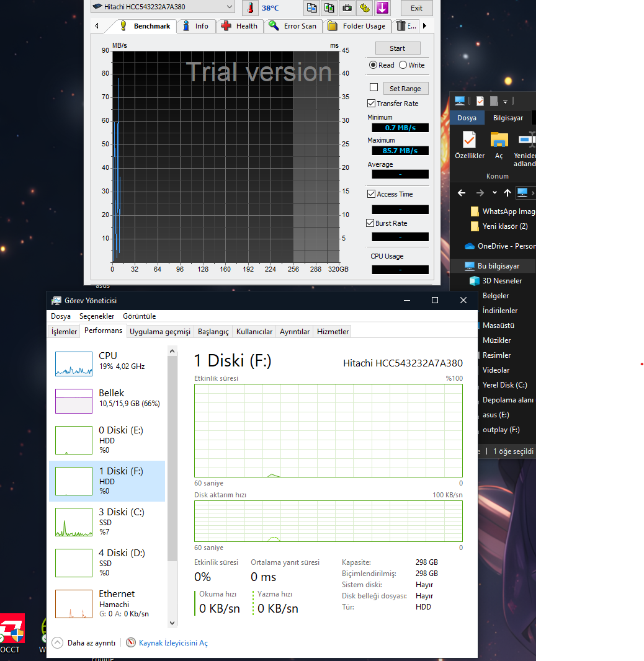
Task: Click Dosya tab in File Explorer ribbon
Action: (467, 118)
